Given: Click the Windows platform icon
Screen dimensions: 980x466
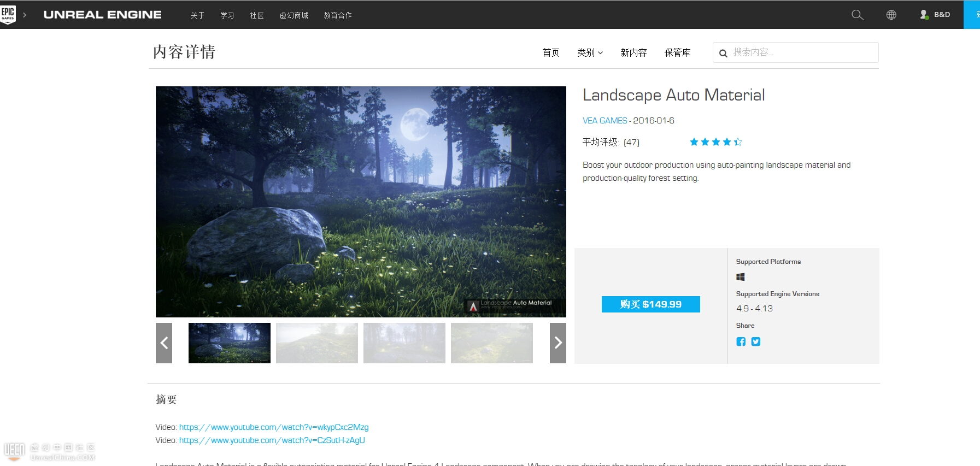Looking at the screenshot, I should point(741,277).
